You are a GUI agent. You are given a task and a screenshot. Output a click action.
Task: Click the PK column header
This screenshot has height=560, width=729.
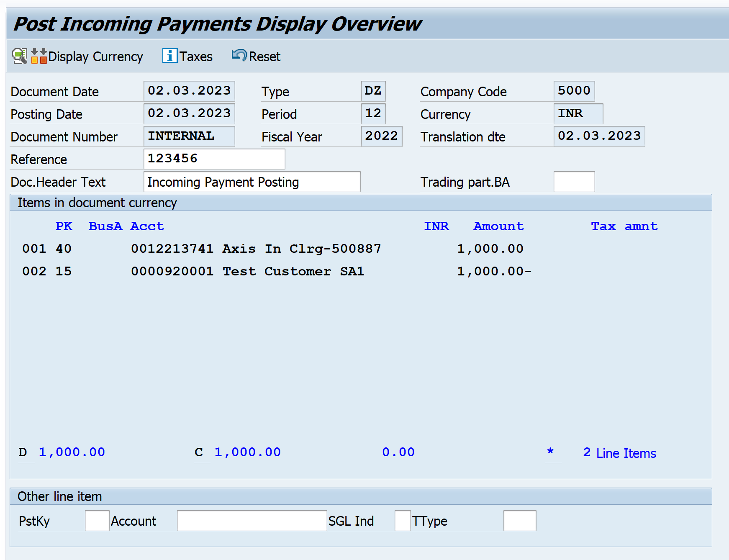point(64,226)
